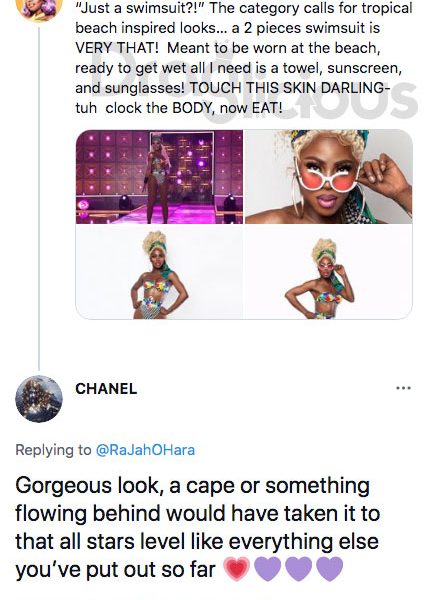Click the middle purple heart emoji
The width and height of the screenshot is (427, 600).
click(x=299, y=569)
